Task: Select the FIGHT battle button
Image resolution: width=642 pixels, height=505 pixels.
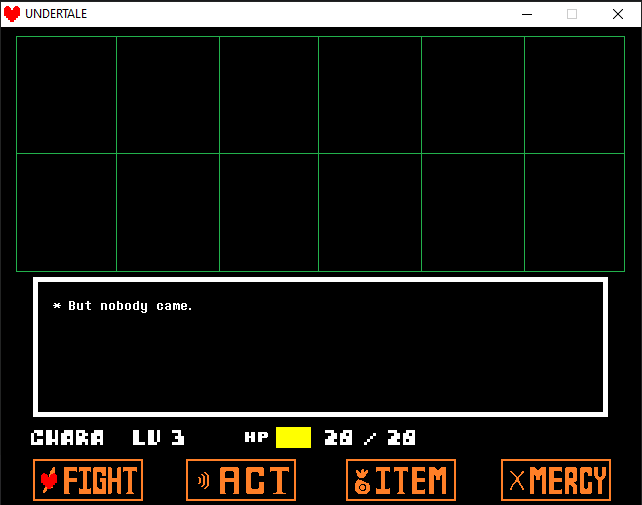Action: click(x=88, y=480)
